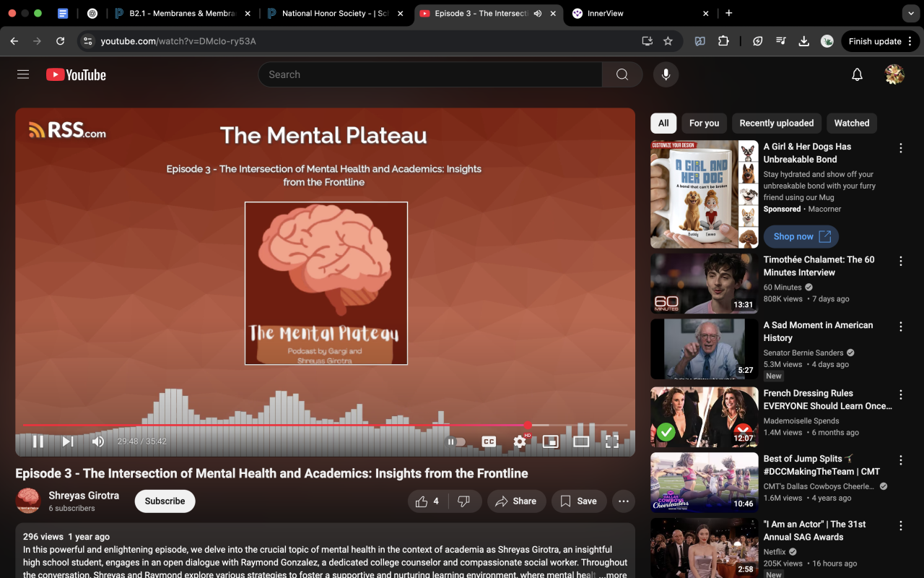The image size is (924, 578).
Task: Open the Chrome extensions puzzle icon
Action: click(723, 41)
